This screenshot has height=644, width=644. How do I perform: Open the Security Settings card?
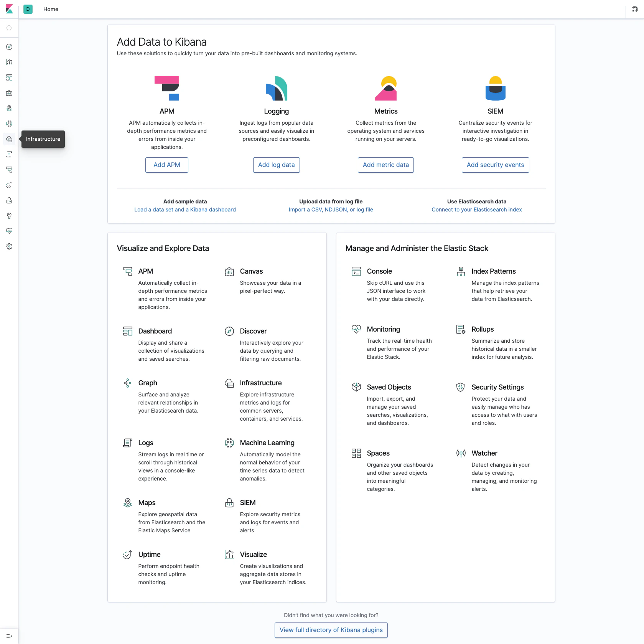(498, 405)
